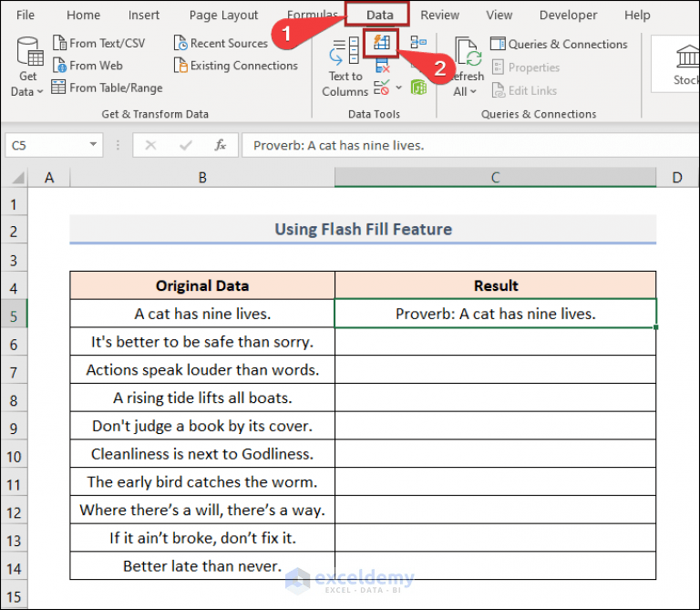Expand the Name Box dropdown arrow
This screenshot has height=610, width=700.
(x=93, y=144)
